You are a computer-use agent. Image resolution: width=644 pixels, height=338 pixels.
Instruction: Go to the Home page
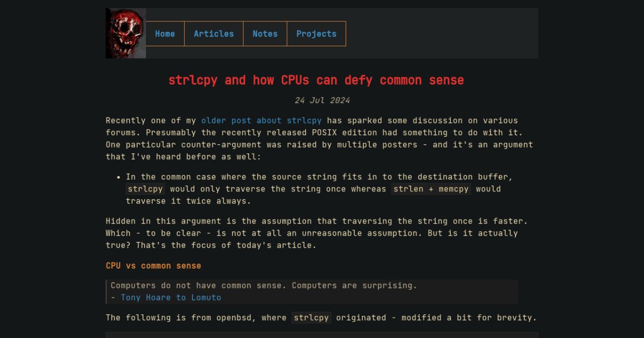(165, 34)
